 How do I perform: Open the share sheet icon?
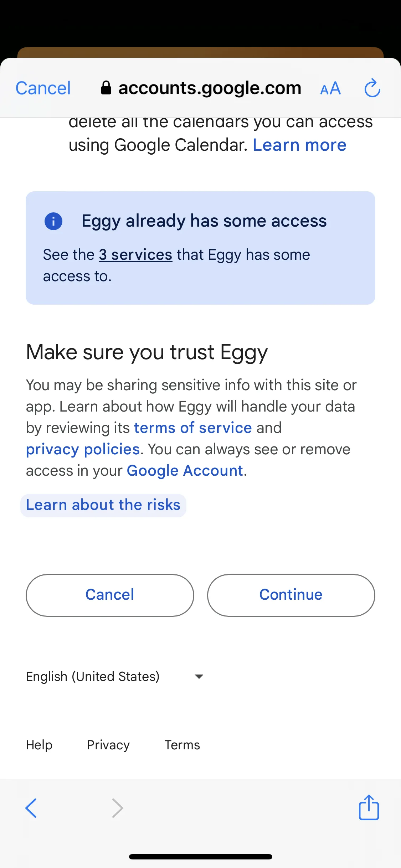click(369, 807)
